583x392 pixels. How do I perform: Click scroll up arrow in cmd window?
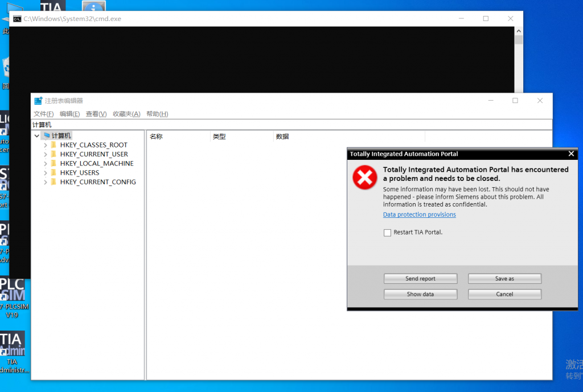coord(519,31)
